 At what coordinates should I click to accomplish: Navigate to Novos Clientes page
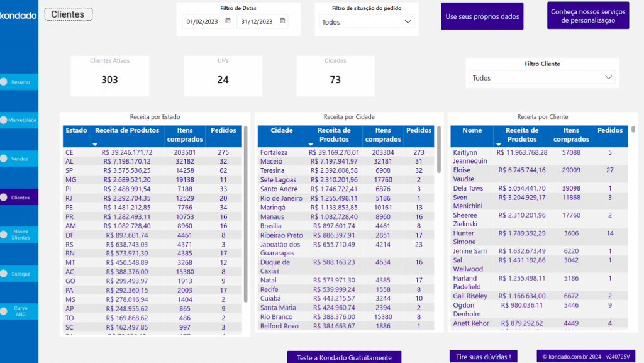click(20, 235)
